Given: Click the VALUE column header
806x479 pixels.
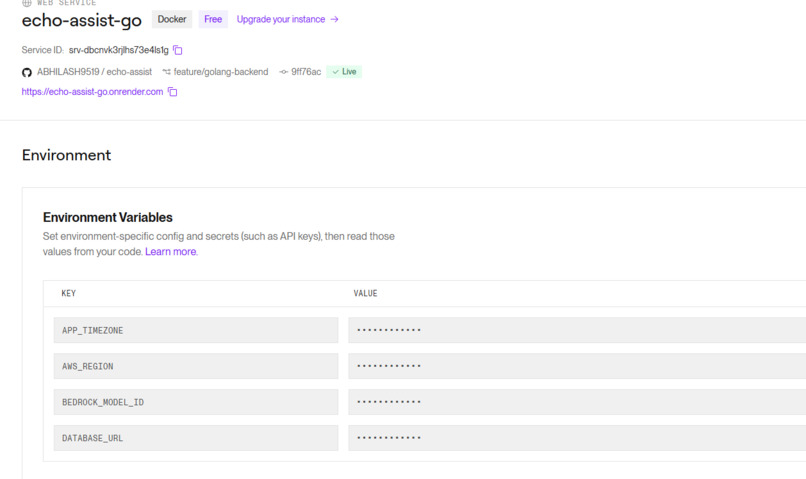Looking at the screenshot, I should coord(365,293).
